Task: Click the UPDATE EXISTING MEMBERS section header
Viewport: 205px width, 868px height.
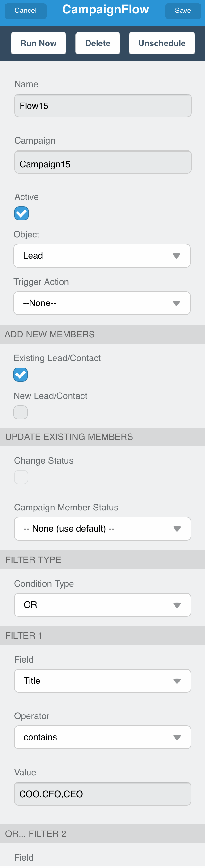Action: 103,437
